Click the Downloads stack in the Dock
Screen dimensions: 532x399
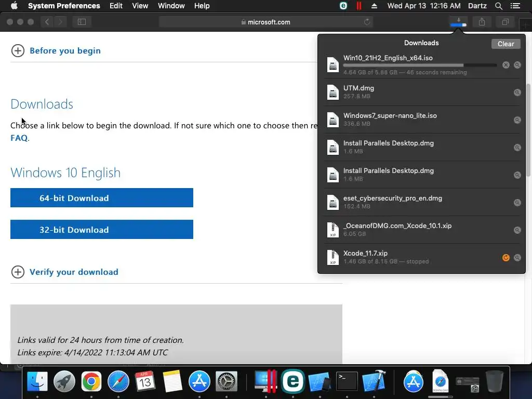(441, 381)
